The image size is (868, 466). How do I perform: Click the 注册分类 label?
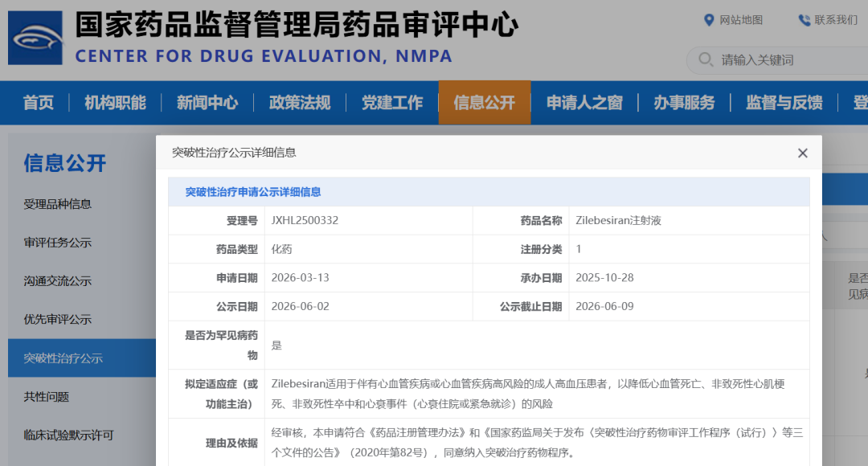[541, 250]
